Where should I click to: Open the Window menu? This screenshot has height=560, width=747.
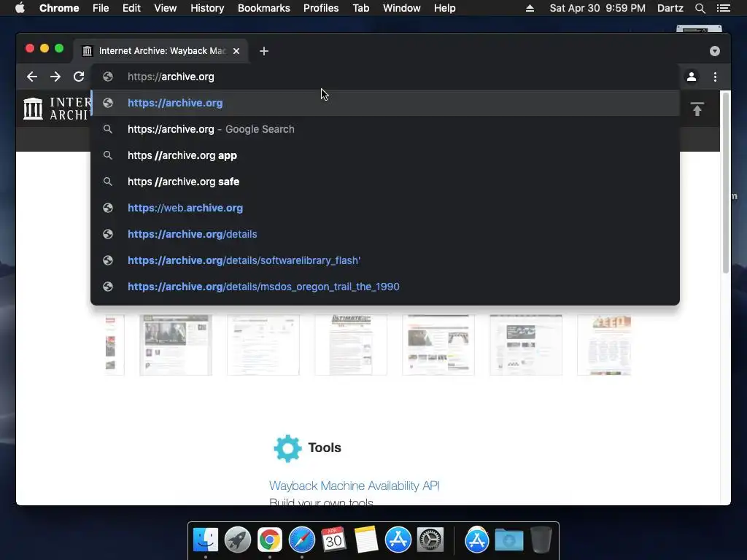402,8
